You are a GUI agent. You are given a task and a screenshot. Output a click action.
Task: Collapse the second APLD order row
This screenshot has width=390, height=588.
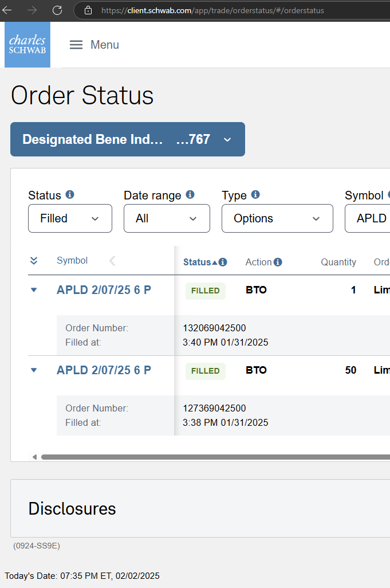34,370
